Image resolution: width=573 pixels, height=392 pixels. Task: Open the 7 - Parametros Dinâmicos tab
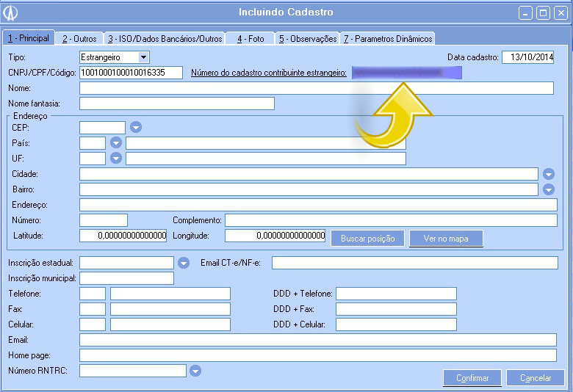click(x=388, y=38)
